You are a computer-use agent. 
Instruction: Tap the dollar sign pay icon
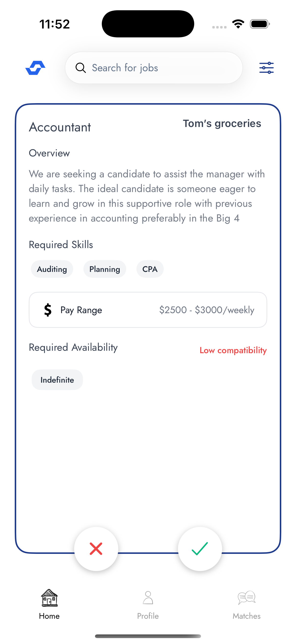point(48,310)
